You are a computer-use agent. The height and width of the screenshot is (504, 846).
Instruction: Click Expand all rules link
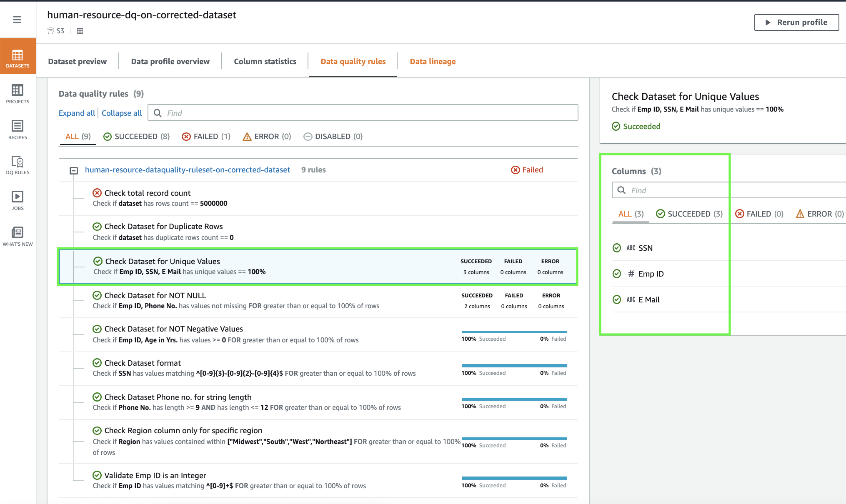77,113
